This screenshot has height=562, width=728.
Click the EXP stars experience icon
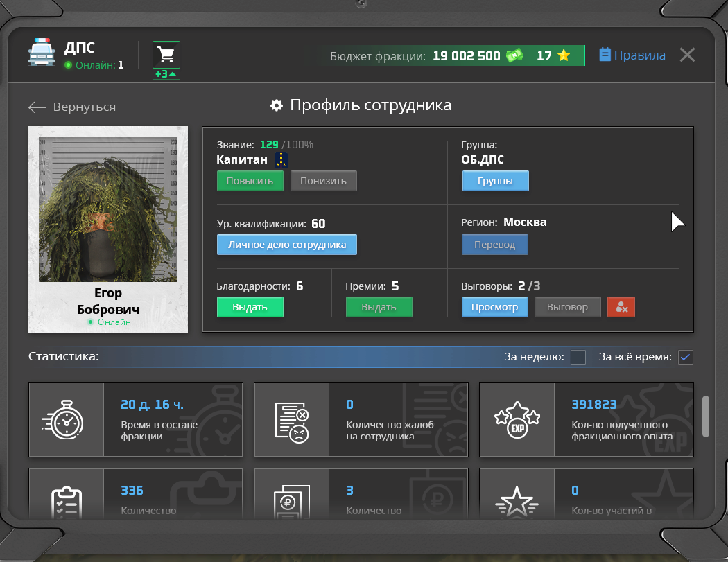(x=517, y=419)
